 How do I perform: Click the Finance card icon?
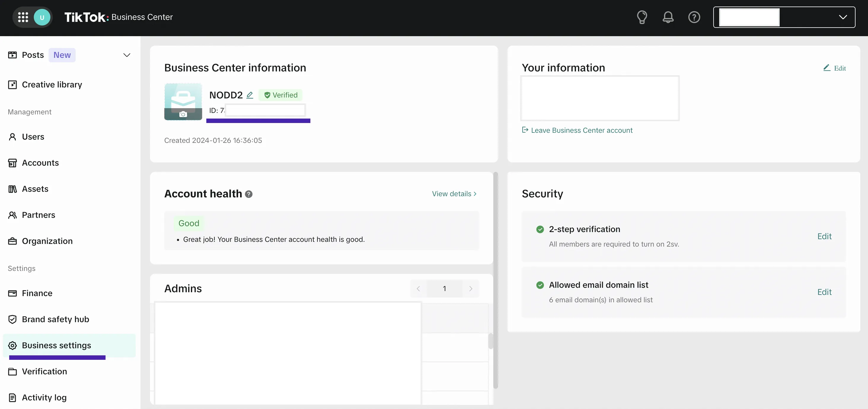click(12, 293)
